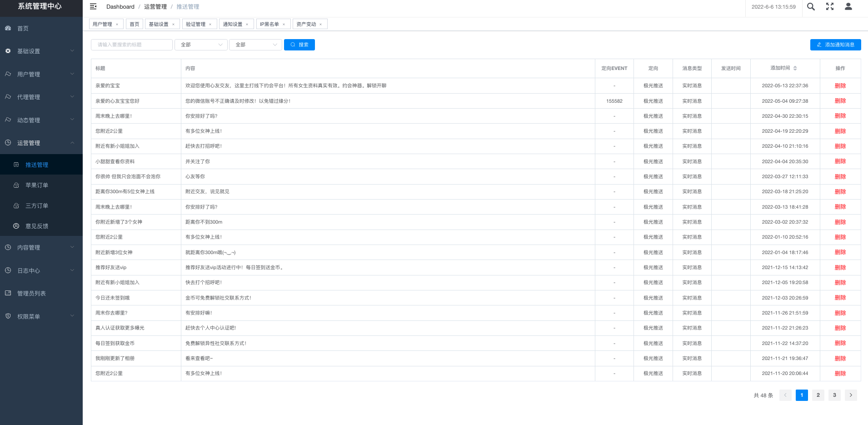
Task: Open the first 全部 filter dropdown
Action: point(201,45)
